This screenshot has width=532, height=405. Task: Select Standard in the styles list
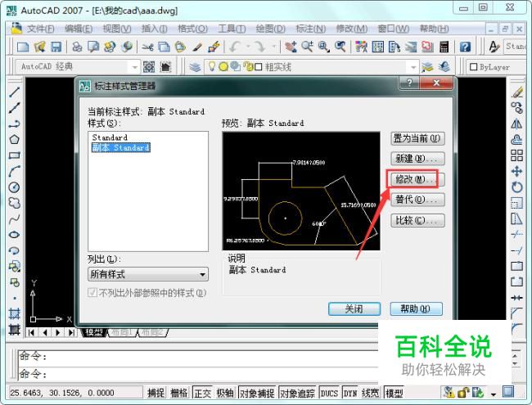pyautogui.click(x=110, y=137)
